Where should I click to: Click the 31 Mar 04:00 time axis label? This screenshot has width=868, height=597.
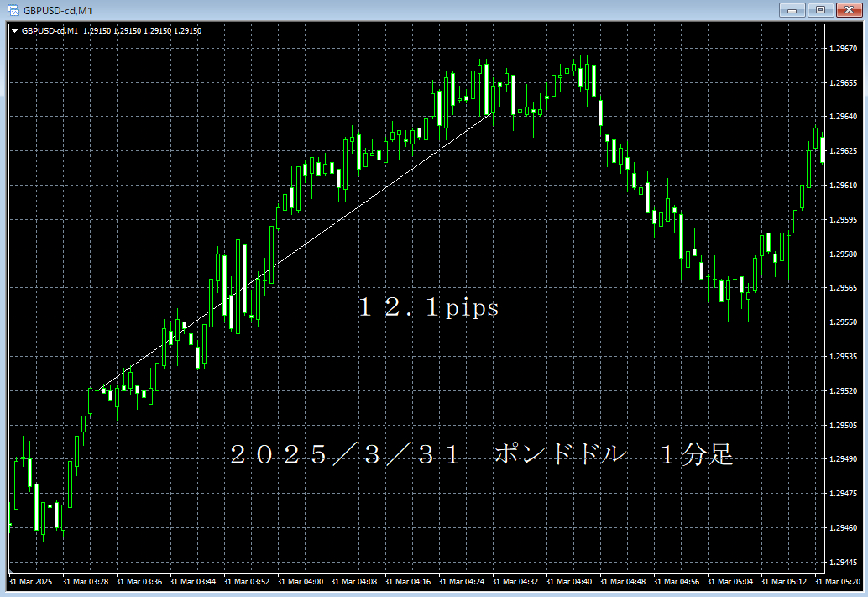click(x=300, y=581)
